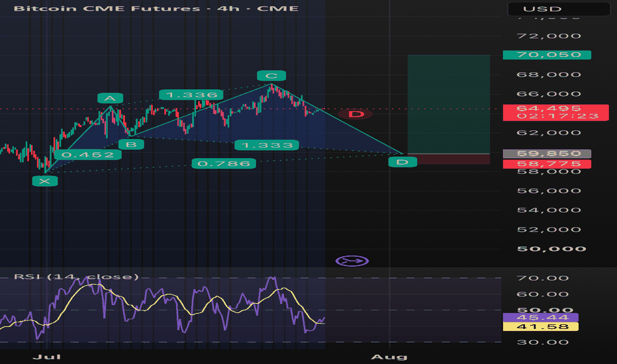Click the red D oval marker
Screen dimensions: 617x364
(x=356, y=114)
